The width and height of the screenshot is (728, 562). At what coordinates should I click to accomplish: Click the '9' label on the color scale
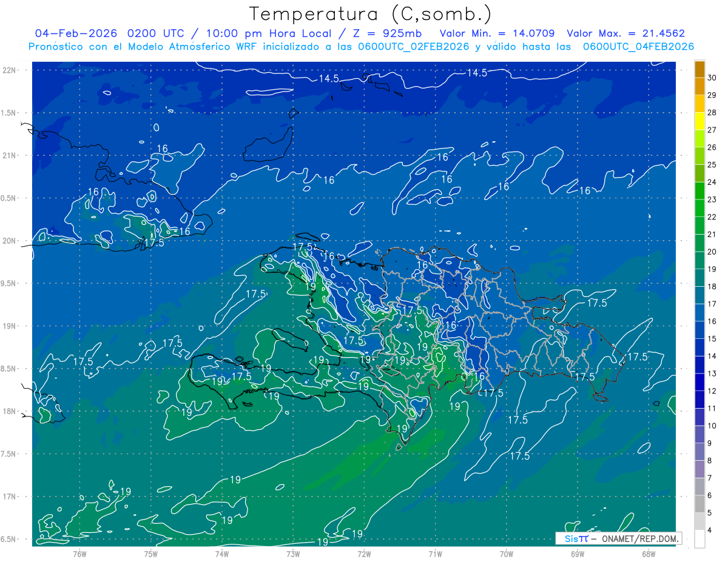pos(710,443)
